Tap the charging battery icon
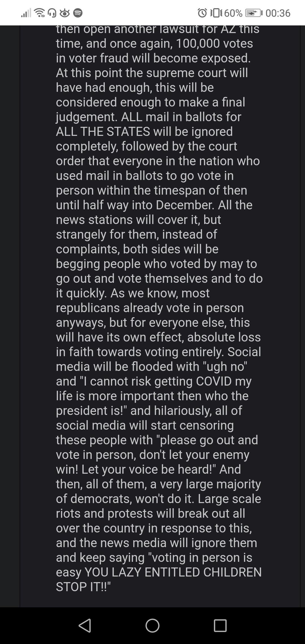Screen dimensions: 305x644 pos(254,13)
